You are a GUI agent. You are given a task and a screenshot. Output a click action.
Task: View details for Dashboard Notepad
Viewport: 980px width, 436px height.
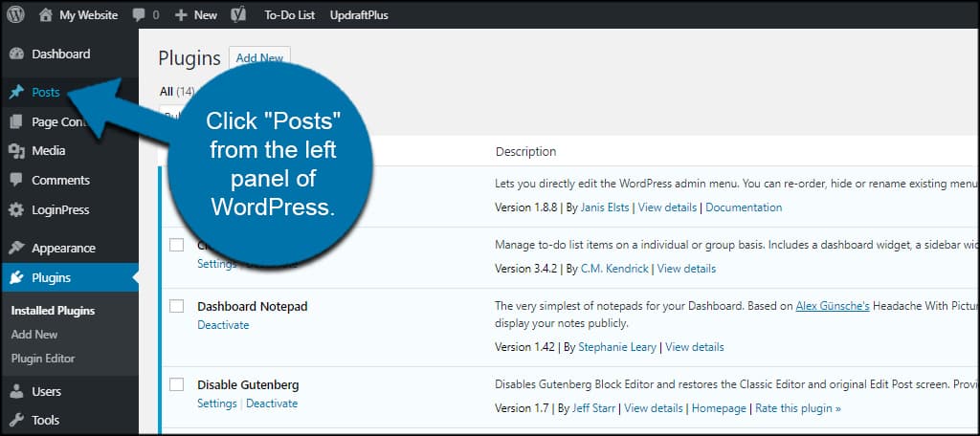(x=695, y=347)
